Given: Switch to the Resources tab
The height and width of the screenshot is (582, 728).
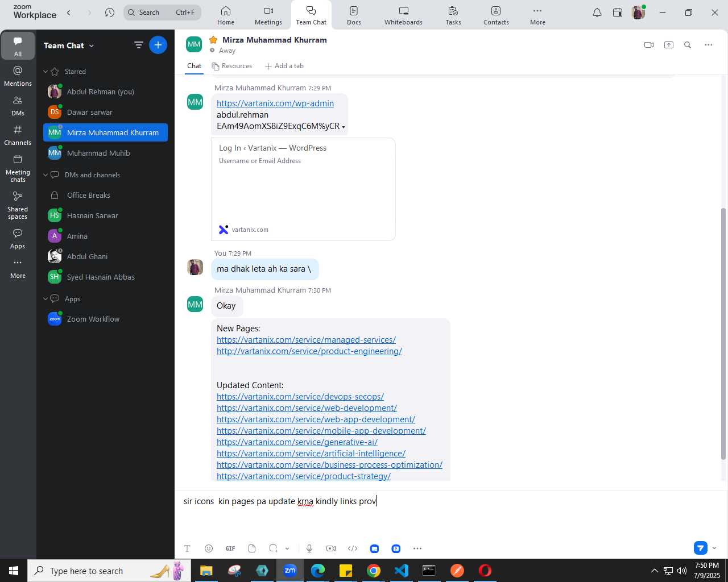Looking at the screenshot, I should tap(232, 66).
